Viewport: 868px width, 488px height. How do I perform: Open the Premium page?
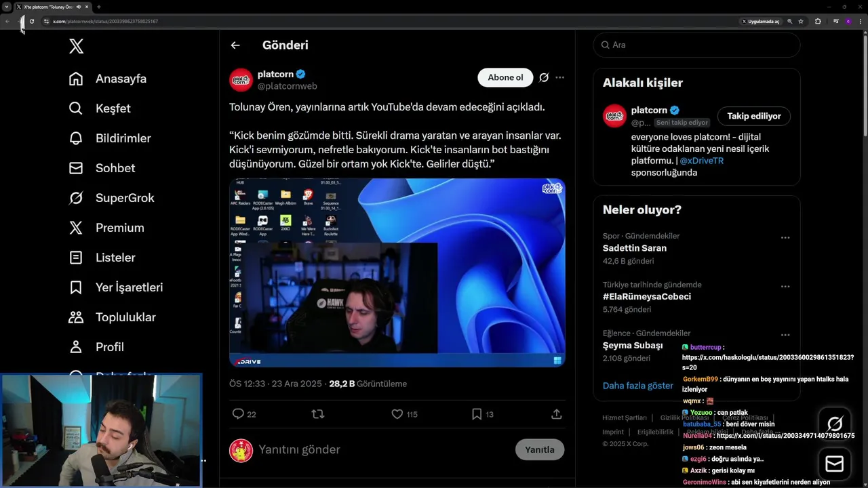click(106, 228)
